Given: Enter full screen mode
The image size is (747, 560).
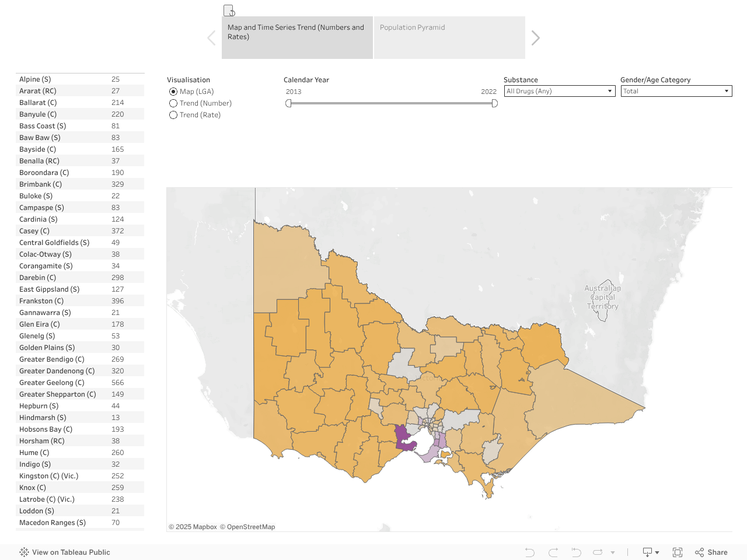Looking at the screenshot, I should pos(678,552).
